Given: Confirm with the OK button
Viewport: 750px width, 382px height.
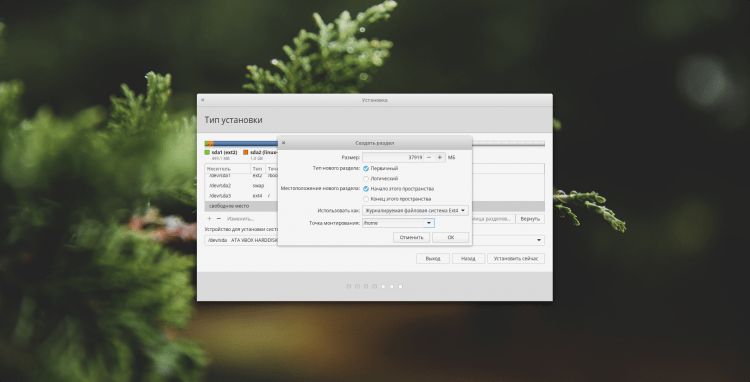Looking at the screenshot, I should [x=451, y=237].
